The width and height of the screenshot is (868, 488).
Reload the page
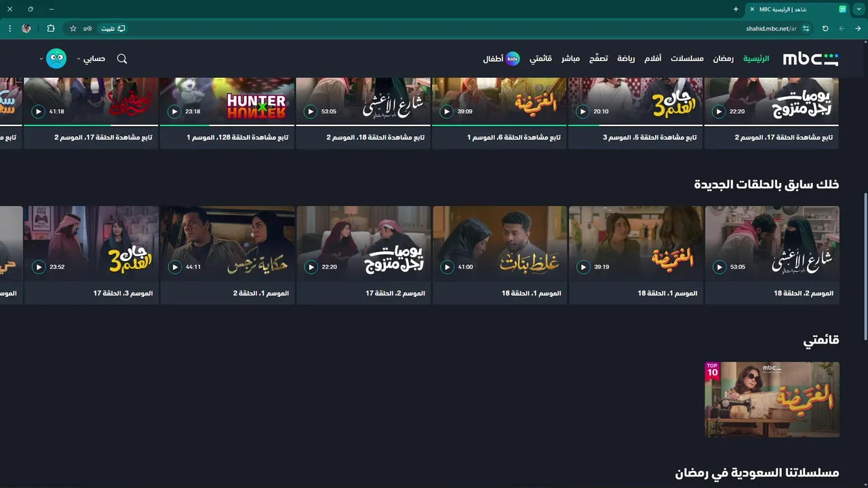[825, 28]
